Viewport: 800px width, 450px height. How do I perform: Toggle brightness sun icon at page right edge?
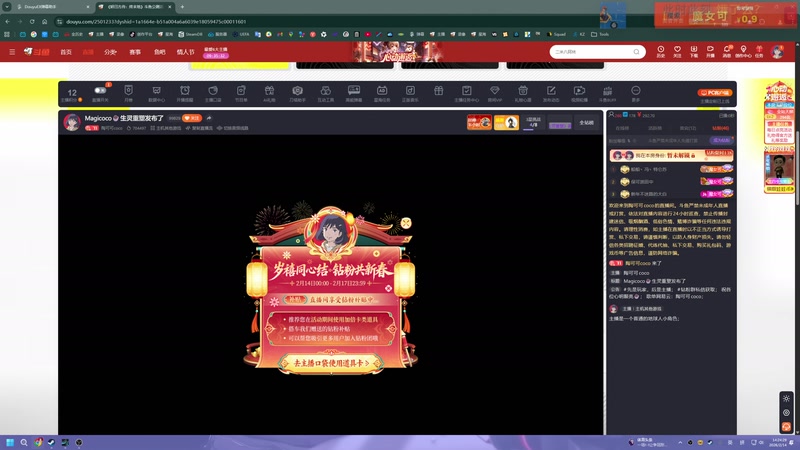[786, 398]
